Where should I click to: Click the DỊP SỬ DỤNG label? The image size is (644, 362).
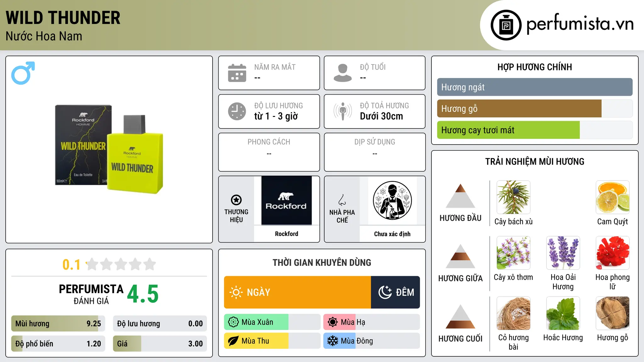tap(375, 142)
